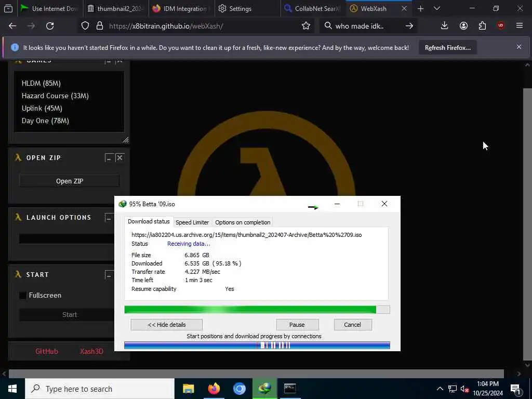Open network tray icon
532x399 pixels.
453,389
